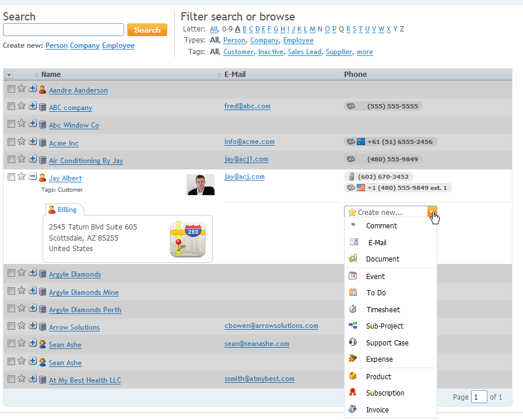Star the ABC company contact
The width and height of the screenshot is (523, 420).
point(22,106)
